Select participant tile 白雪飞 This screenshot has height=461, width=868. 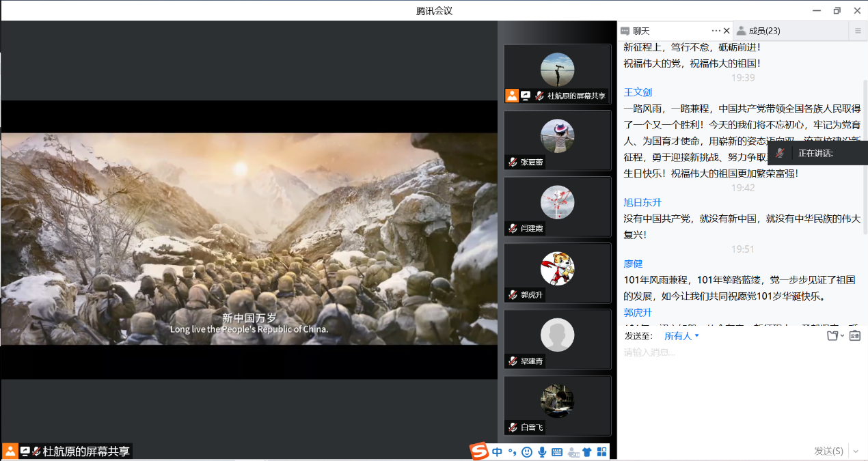coord(557,405)
